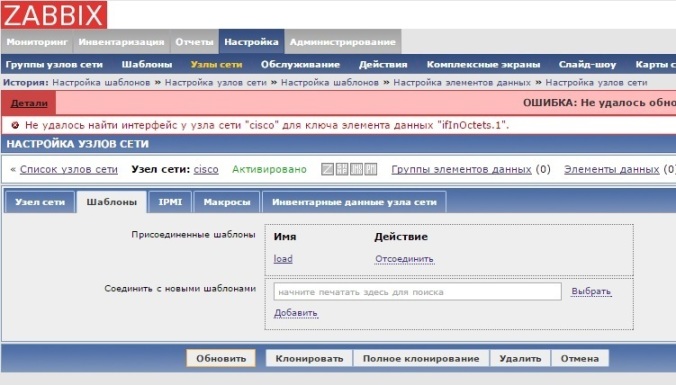Click first Настройка шаблонов history link
The width and height of the screenshot is (676, 385).
101,82
